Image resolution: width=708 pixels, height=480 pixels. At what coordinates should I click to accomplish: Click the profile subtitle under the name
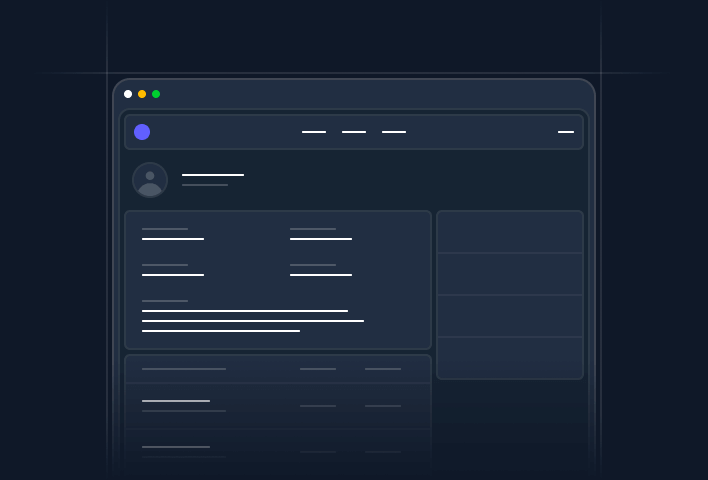205,185
